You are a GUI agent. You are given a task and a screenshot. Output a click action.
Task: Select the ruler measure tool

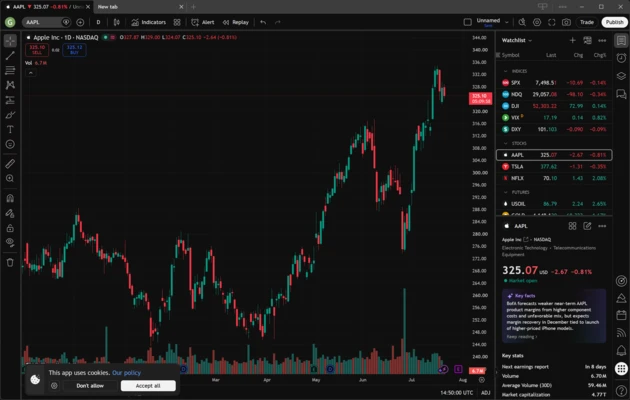tap(10, 163)
